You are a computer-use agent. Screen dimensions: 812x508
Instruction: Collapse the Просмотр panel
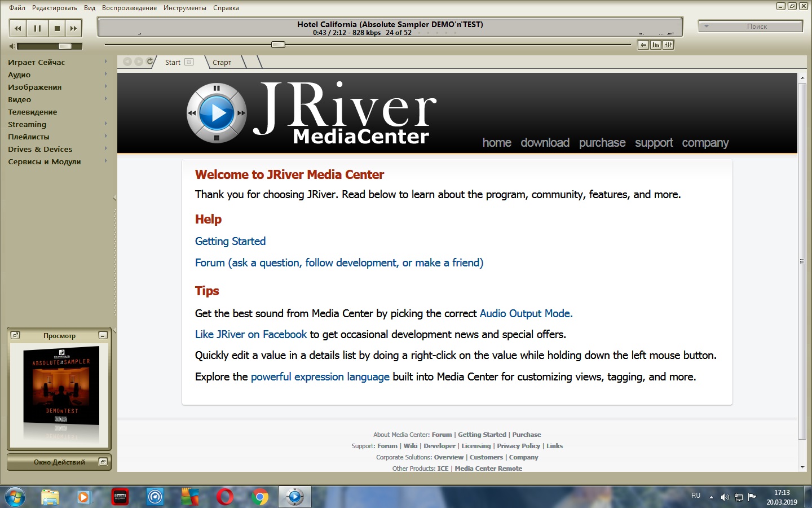click(x=103, y=335)
